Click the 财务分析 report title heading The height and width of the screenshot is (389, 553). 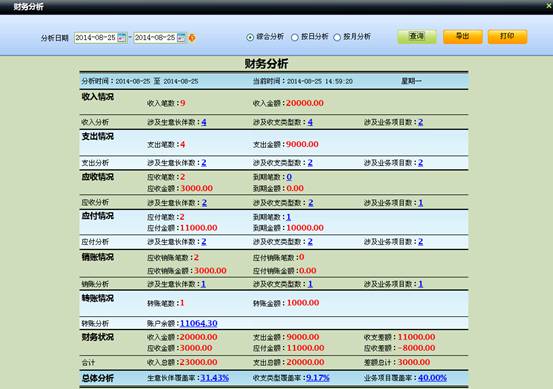click(x=266, y=64)
